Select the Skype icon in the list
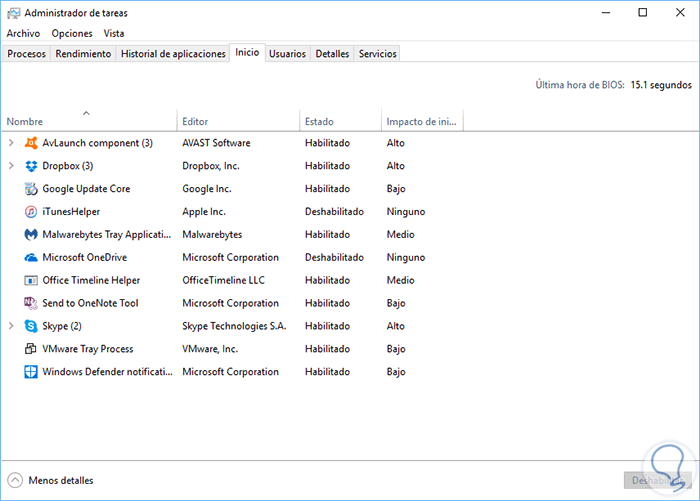The image size is (700, 501). point(32,326)
